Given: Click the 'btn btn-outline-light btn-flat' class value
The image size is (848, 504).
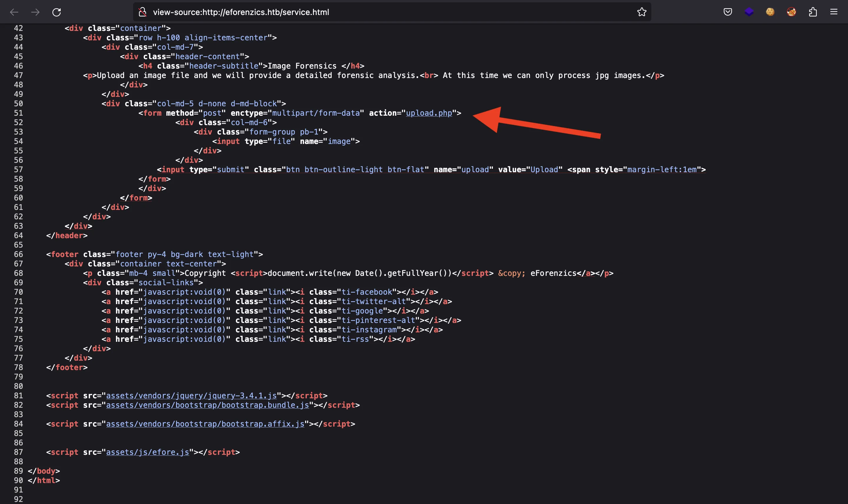Looking at the screenshot, I should coord(355,170).
